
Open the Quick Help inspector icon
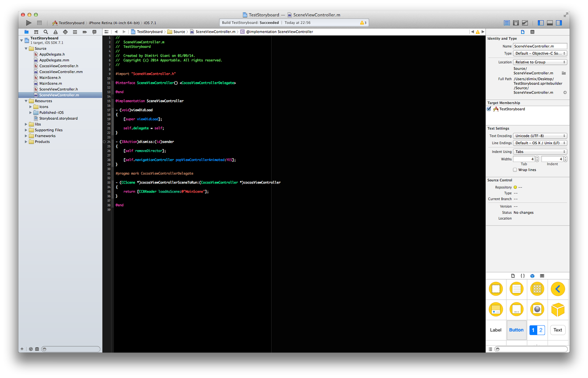(x=532, y=32)
